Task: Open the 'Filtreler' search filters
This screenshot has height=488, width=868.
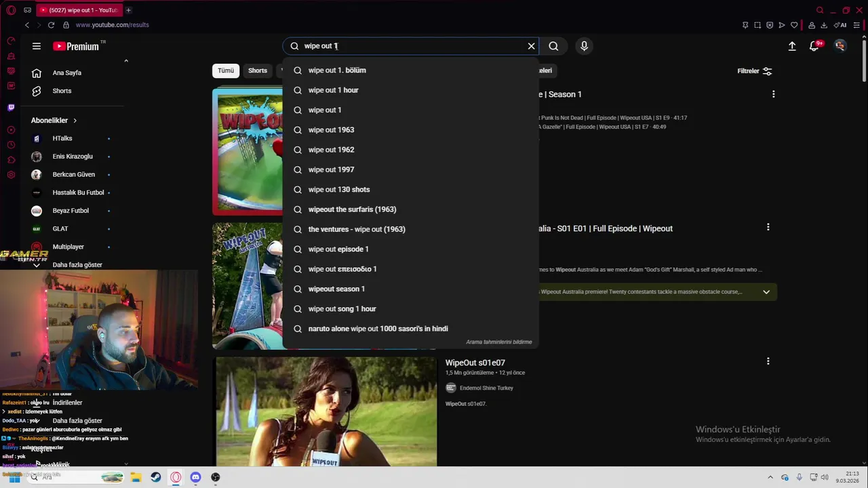Action: (755, 71)
